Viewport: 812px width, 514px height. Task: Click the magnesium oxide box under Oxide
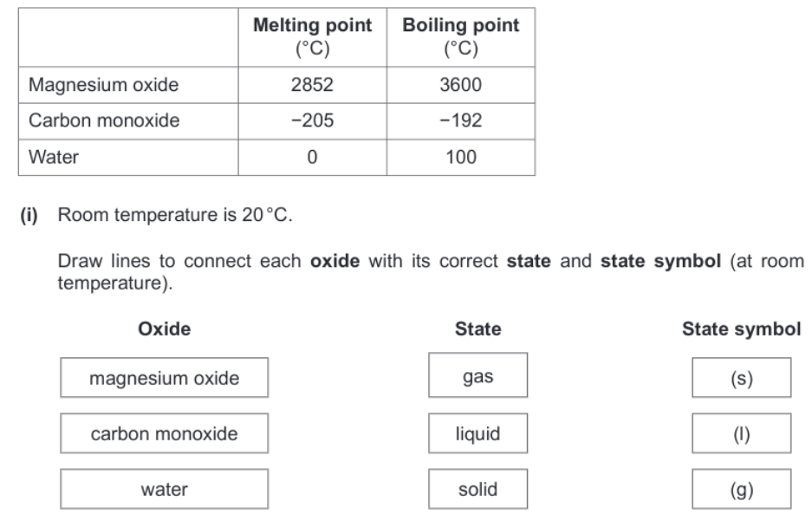[164, 378]
